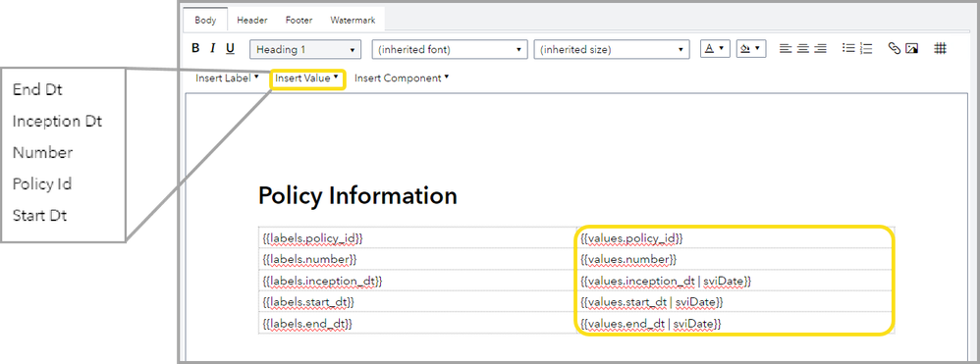Toggle underline formatting
980x364 pixels.
230,49
